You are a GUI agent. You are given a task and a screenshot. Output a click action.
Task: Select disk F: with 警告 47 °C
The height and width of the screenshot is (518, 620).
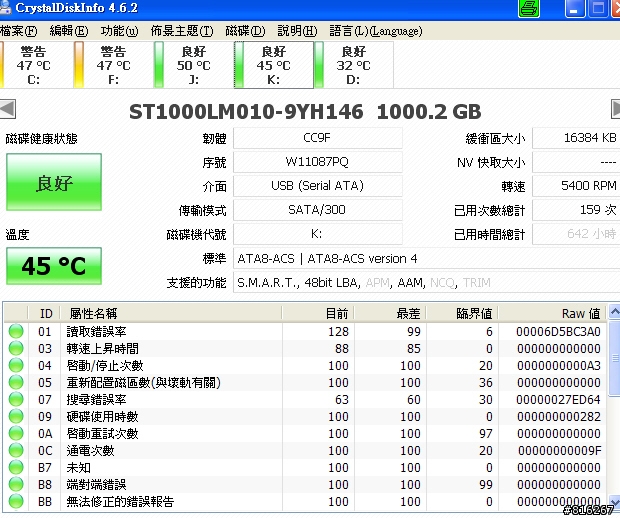pos(113,65)
